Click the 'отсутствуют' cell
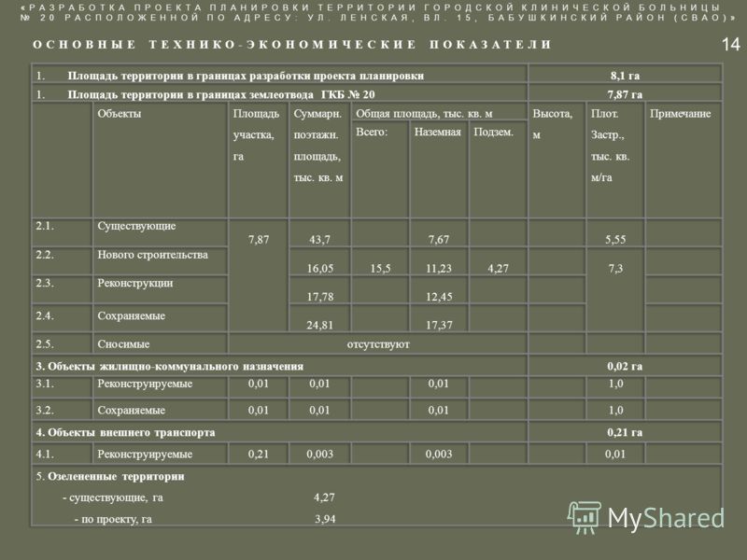747x560 pixels. tap(378, 344)
